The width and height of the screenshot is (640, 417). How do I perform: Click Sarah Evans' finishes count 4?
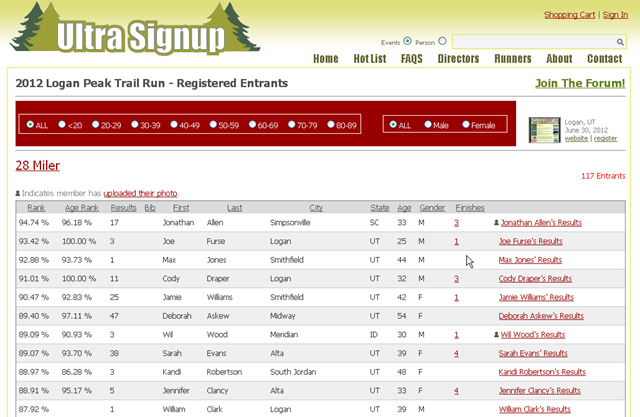pyautogui.click(x=456, y=353)
